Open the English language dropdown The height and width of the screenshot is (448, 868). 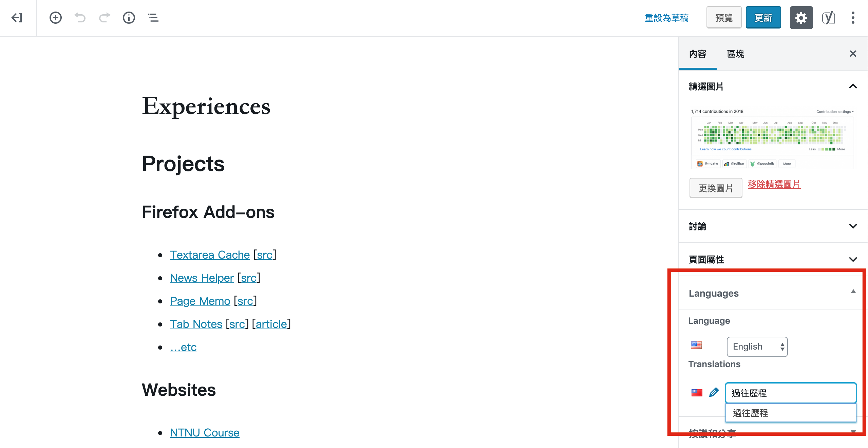coord(757,347)
